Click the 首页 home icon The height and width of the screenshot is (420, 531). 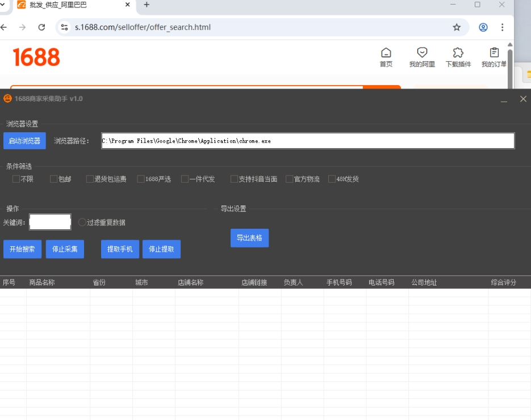(386, 53)
